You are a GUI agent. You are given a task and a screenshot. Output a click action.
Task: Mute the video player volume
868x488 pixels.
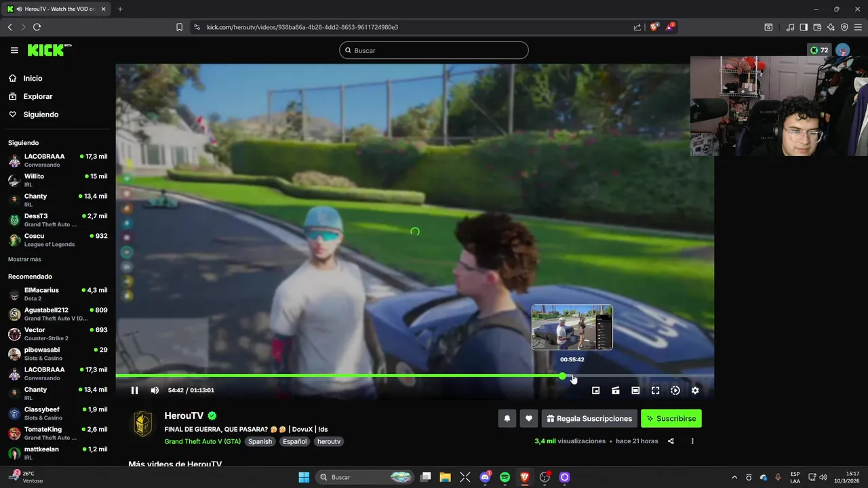155,390
